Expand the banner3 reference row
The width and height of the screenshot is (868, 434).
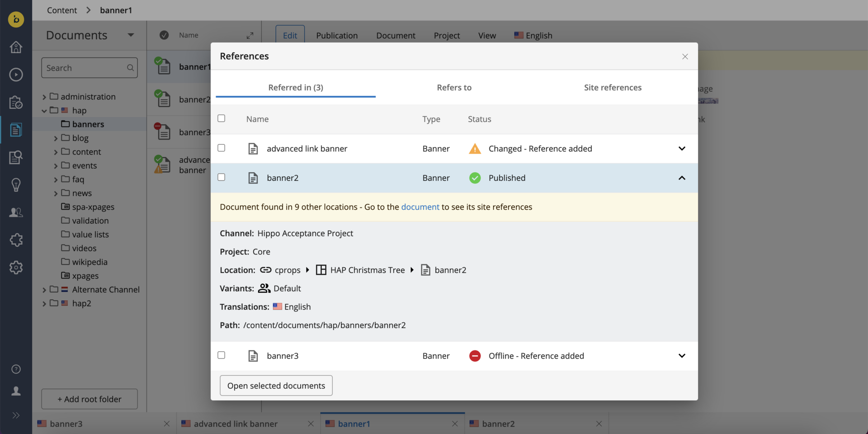pos(682,356)
